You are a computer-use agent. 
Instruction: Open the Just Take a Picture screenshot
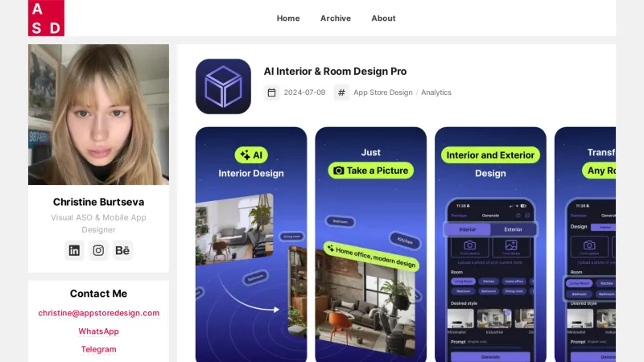pos(370,245)
